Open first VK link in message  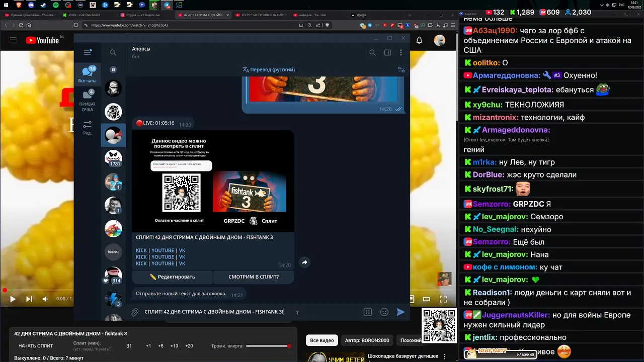pyautogui.click(x=182, y=250)
